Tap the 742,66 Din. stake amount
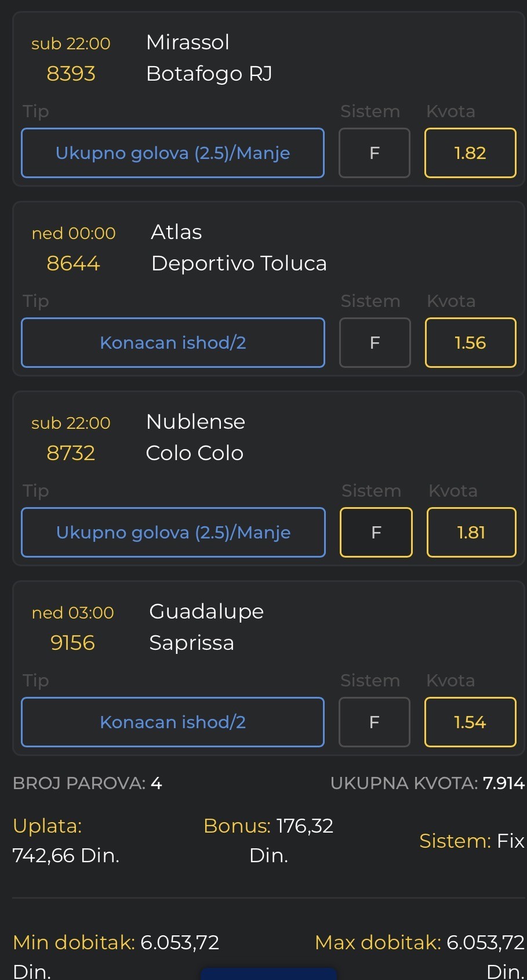This screenshot has height=980, width=527. click(x=66, y=855)
